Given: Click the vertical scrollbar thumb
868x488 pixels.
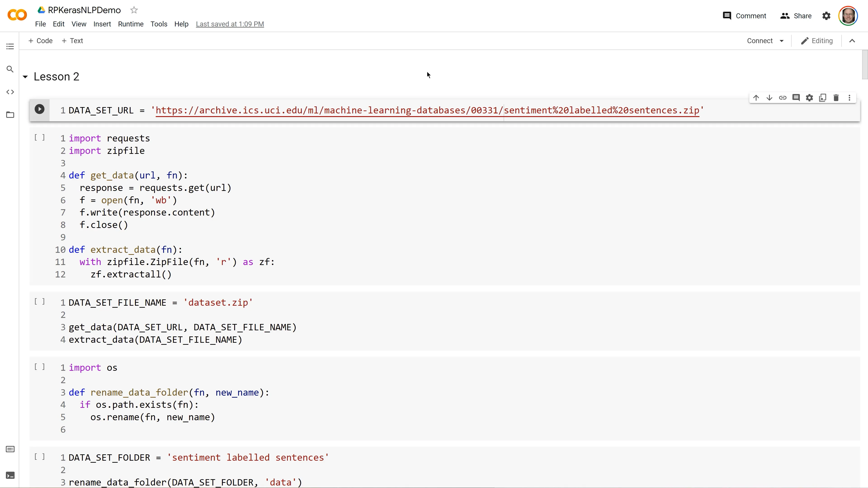Looking at the screenshot, I should point(865,65).
